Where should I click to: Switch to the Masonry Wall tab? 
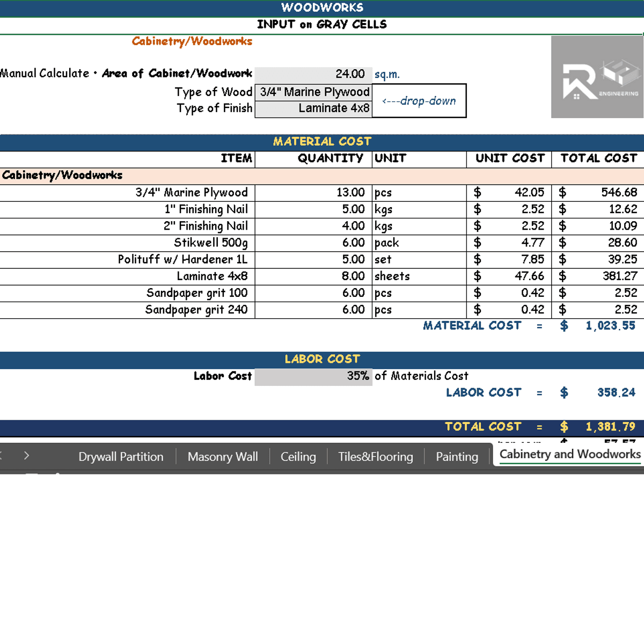point(223,457)
